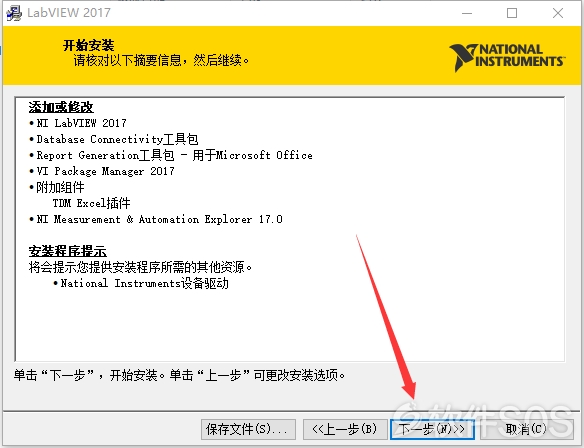Click the Back (上一步) button
584x448 pixels.
[x=344, y=429]
